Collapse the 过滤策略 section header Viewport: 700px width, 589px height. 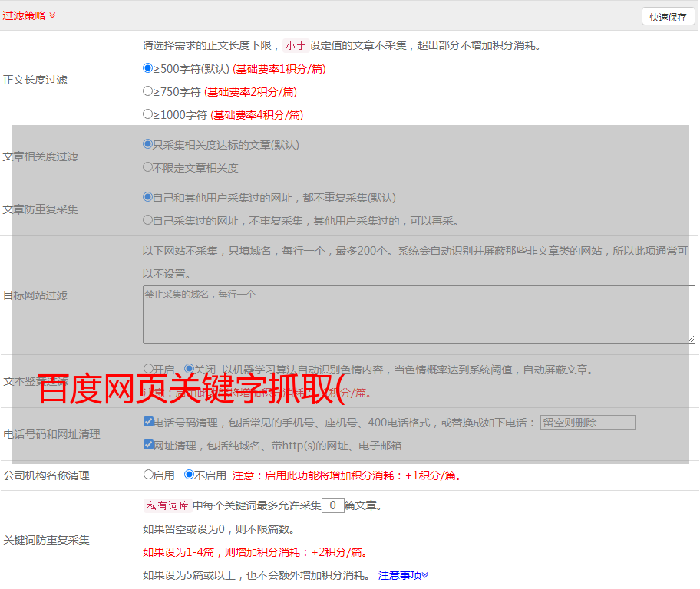point(29,15)
